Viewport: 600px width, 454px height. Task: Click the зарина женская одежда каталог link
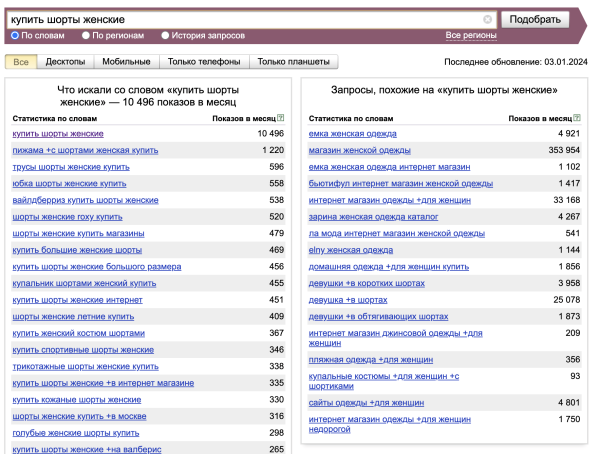click(373, 216)
